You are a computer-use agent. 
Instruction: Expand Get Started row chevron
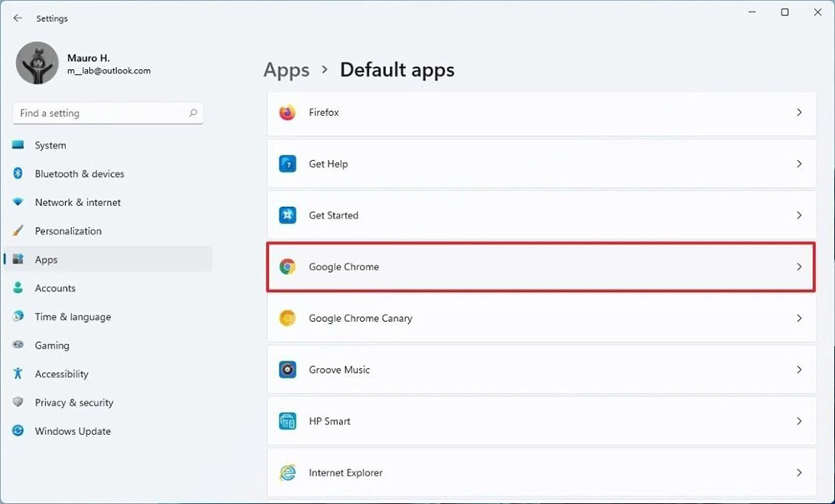tap(799, 215)
